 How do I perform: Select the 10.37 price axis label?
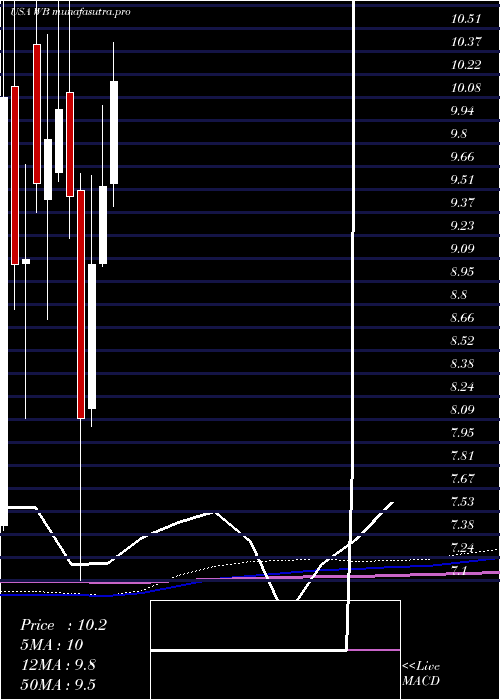coord(466,42)
